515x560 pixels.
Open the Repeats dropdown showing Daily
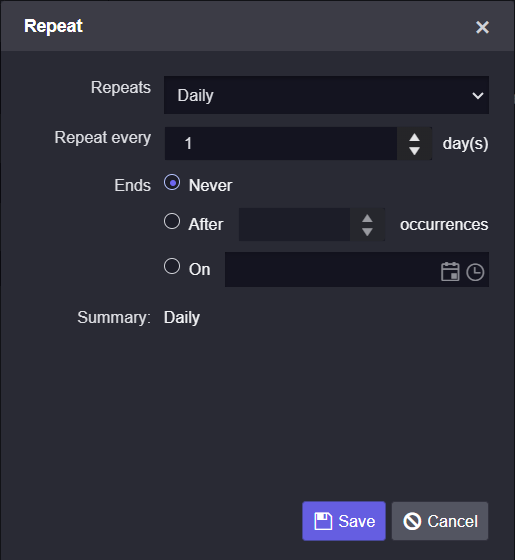(x=326, y=95)
